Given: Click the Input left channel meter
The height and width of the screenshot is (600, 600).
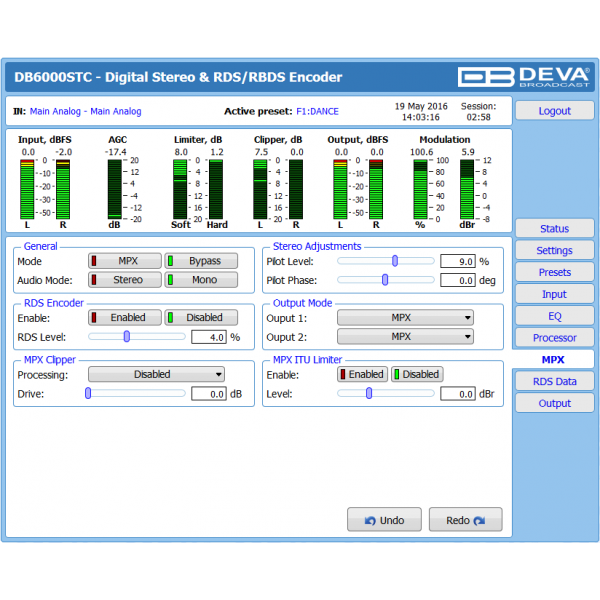Looking at the screenshot, I should tap(27, 189).
